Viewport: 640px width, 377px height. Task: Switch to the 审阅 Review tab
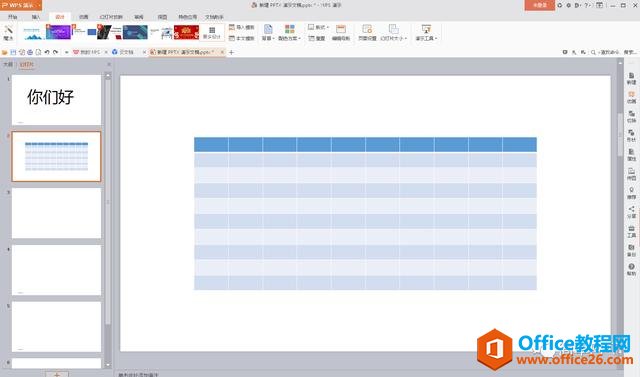[139, 17]
